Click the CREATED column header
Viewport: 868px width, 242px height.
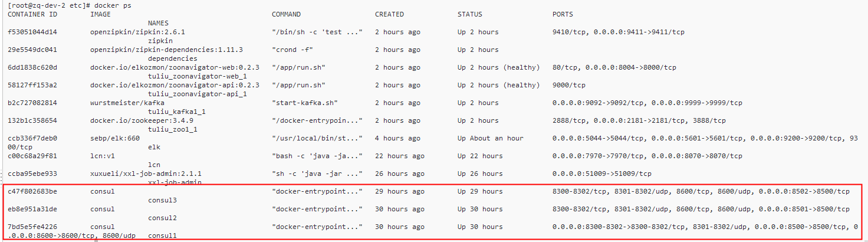point(389,14)
